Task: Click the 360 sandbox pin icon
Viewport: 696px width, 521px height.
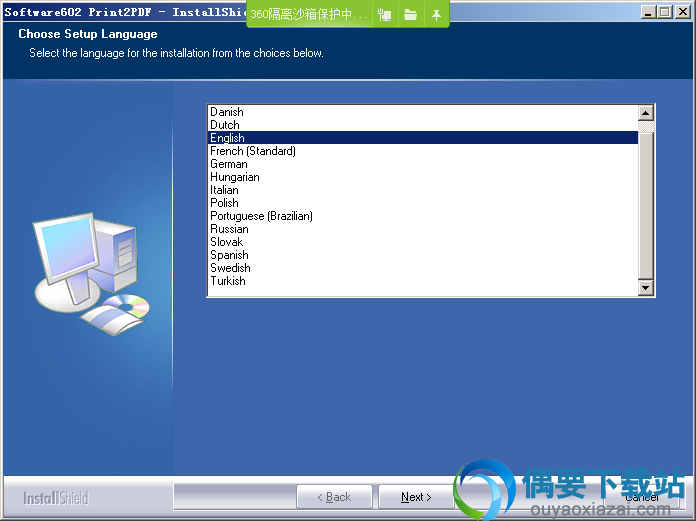Action: click(x=436, y=15)
